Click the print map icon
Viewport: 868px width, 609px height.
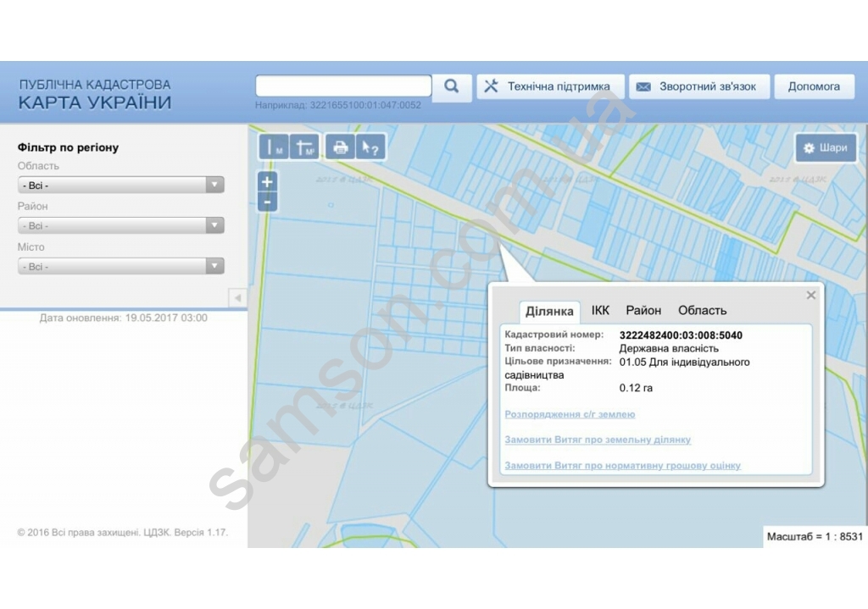tap(340, 147)
